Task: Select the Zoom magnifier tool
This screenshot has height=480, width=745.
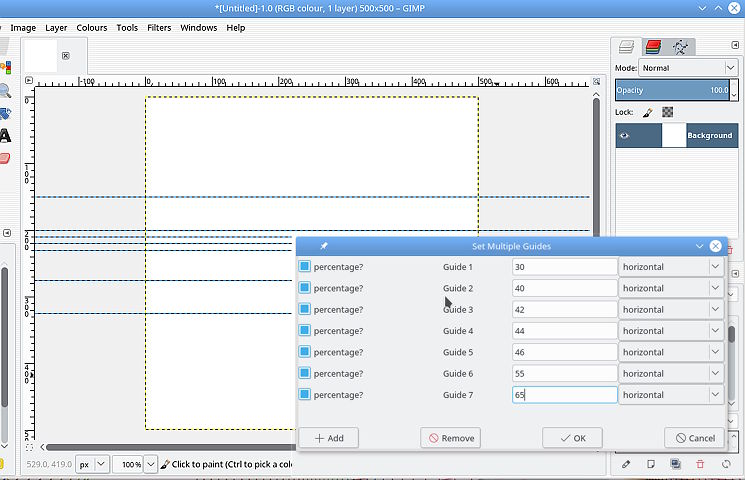Action: pyautogui.click(x=5, y=90)
